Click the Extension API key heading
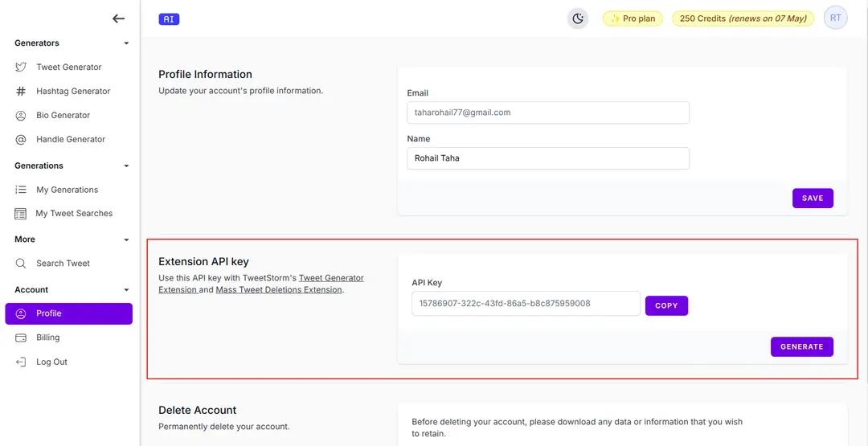Viewport: 868px width, 446px height. click(x=203, y=262)
